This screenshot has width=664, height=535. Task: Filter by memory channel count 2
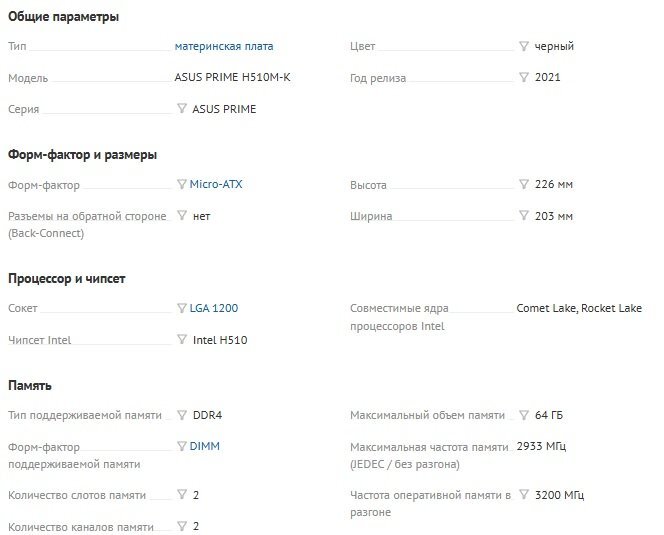point(181,526)
